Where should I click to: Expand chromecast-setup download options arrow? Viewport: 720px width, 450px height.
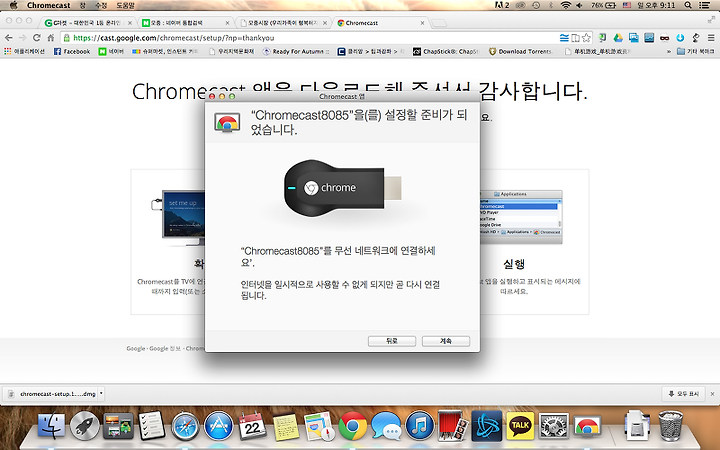pos(101,394)
